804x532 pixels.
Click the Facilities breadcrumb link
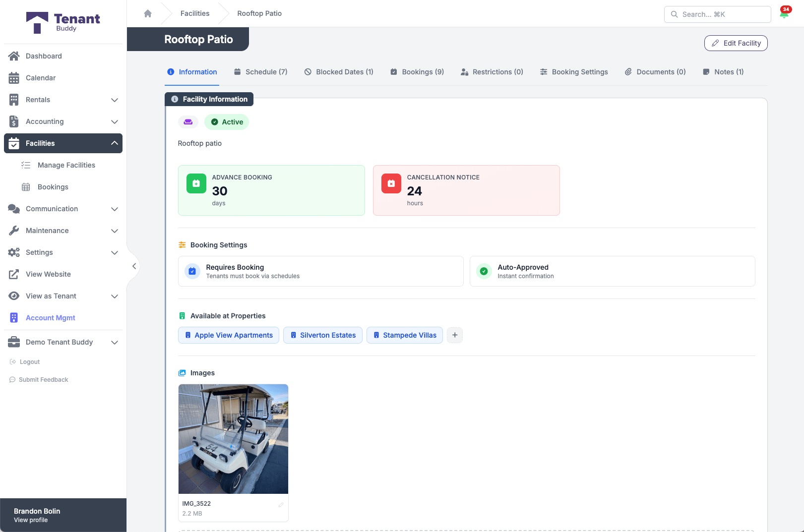pos(195,13)
